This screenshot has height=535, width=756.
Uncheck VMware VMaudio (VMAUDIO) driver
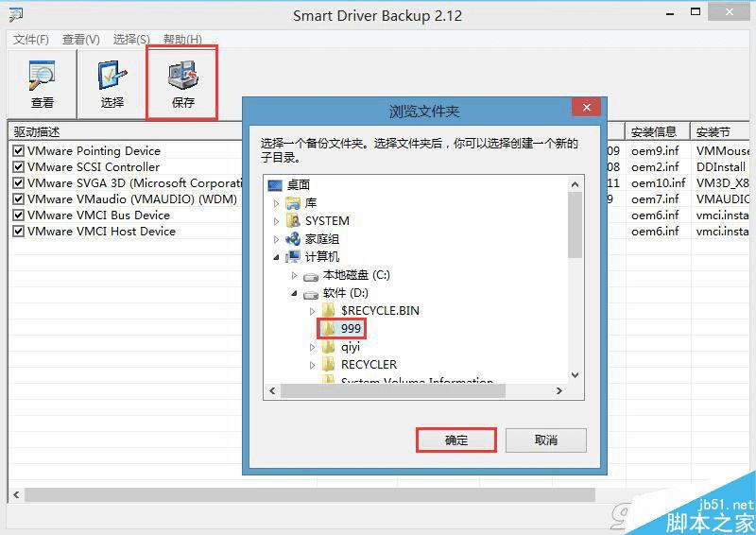(x=18, y=199)
